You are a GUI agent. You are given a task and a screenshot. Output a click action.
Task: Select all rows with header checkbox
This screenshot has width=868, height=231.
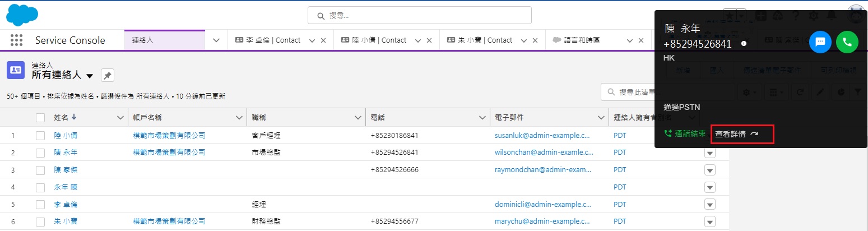click(40, 118)
